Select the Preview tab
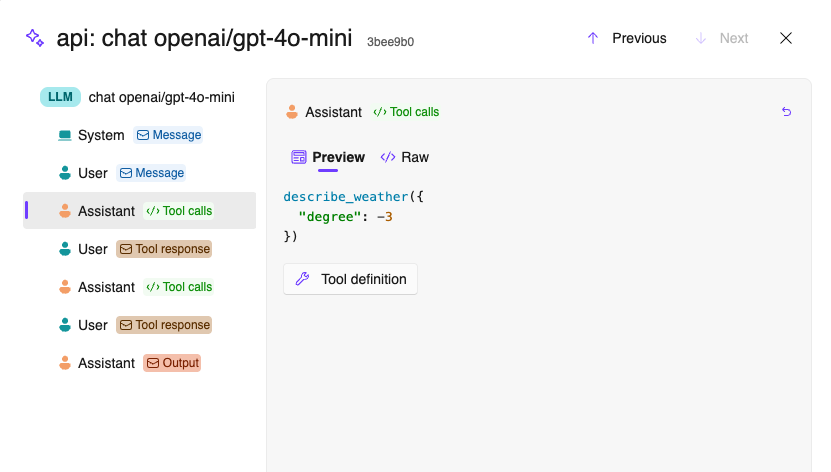This screenshot has width=831, height=472. 328,157
